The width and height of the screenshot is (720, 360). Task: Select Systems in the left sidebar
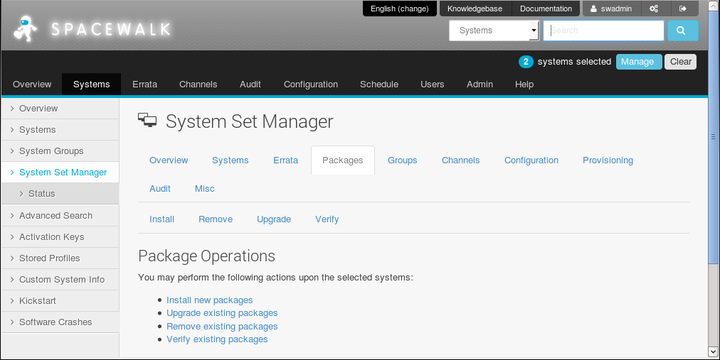tap(60, 130)
